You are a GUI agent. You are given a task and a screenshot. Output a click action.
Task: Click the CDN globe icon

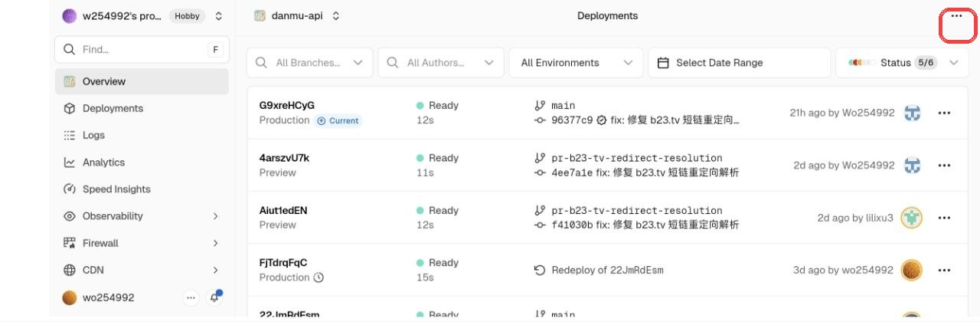pos(70,270)
